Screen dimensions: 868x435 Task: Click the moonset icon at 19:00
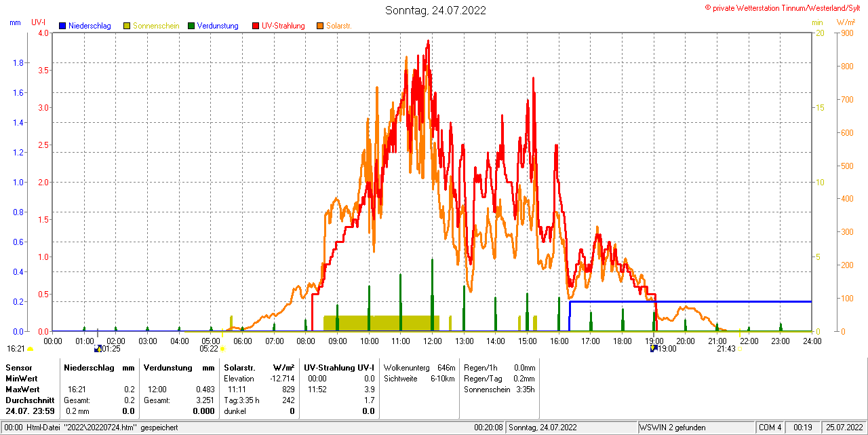[x=654, y=349]
